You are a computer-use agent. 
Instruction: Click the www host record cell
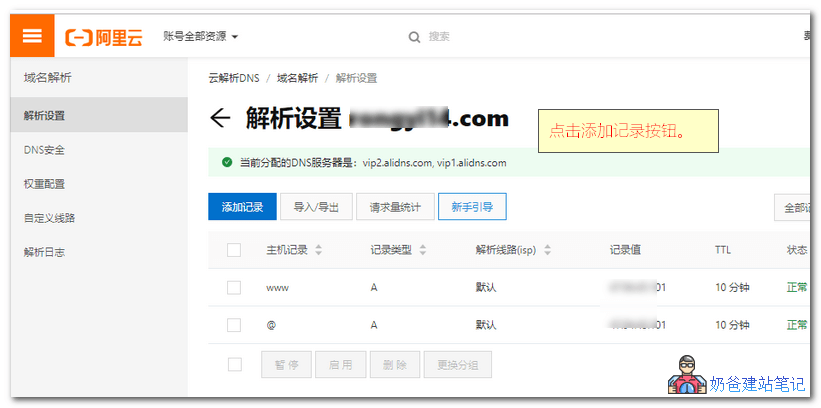pos(278,288)
